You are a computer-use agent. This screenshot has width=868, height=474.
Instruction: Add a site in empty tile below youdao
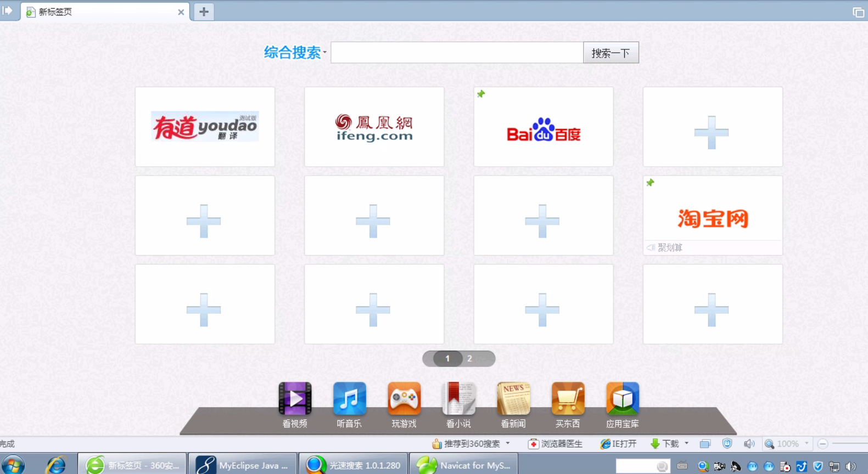[x=205, y=216]
